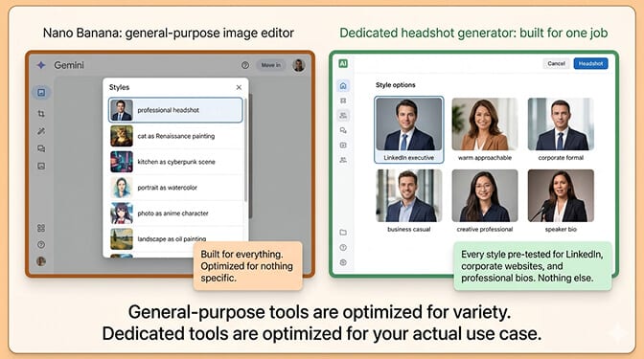
Task: Click the green AI logo icon
Action: click(343, 63)
